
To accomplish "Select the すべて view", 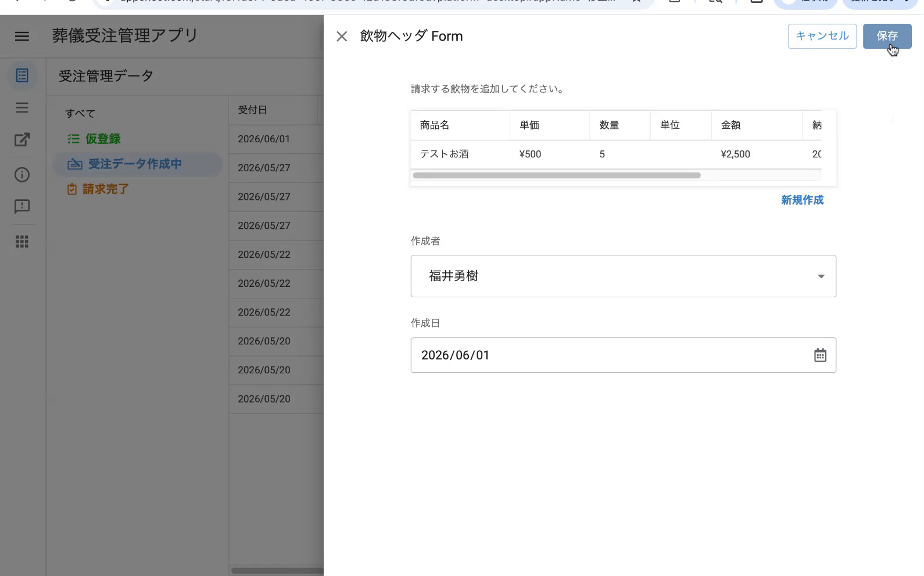I will [80, 113].
